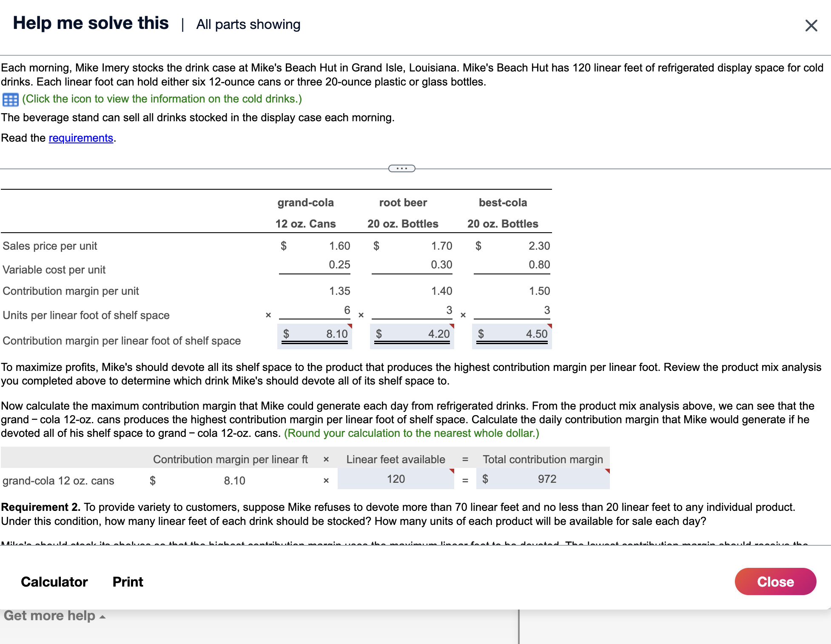The image size is (831, 644).
Task: Click the red feedback marker on the 972 field
Action: point(607,470)
